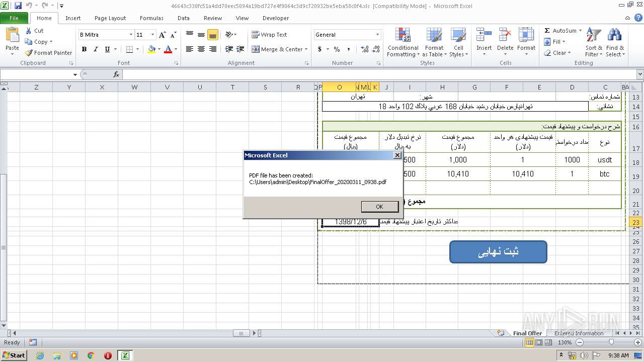Toggle Align Text Right
The width and height of the screenshot is (644, 362).
click(213, 49)
